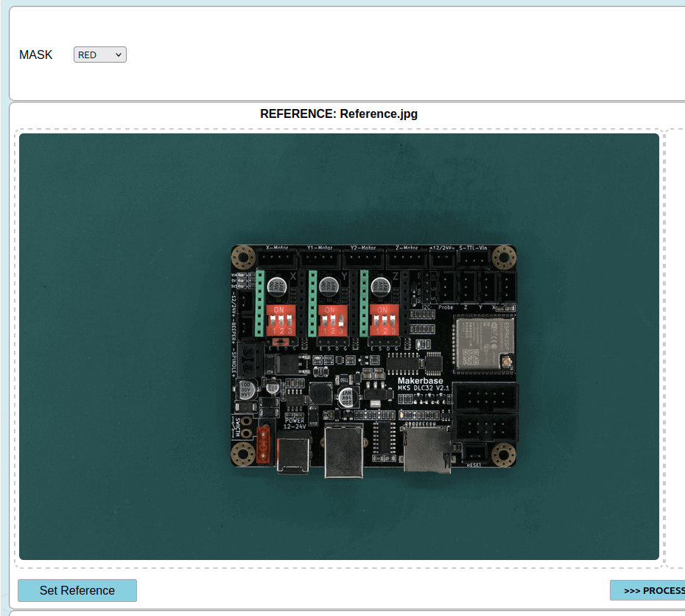This screenshot has height=616, width=685.
Task: Click the X-axis red DIP switch block
Action: [280, 318]
